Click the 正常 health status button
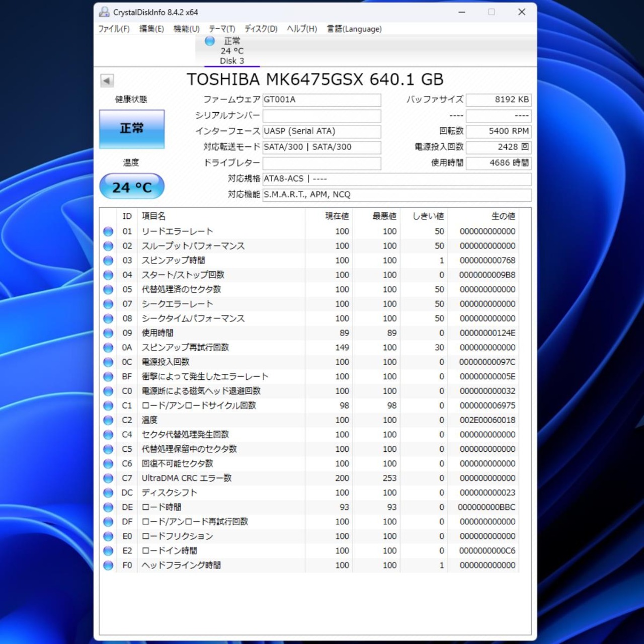The height and width of the screenshot is (644, 644). pos(132,129)
